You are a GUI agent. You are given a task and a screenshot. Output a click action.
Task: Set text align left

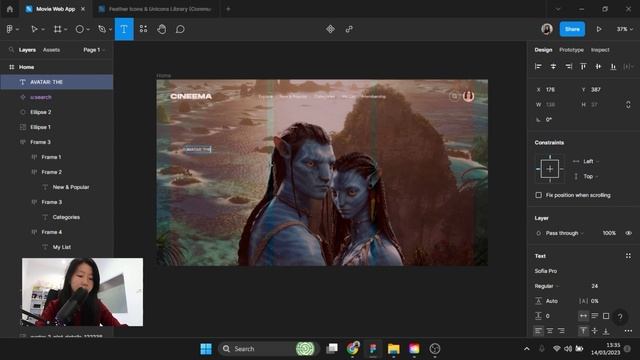click(x=538, y=331)
